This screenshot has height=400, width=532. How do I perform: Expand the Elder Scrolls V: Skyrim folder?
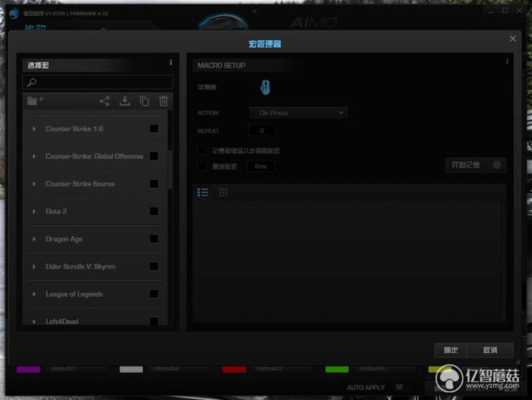click(x=34, y=266)
